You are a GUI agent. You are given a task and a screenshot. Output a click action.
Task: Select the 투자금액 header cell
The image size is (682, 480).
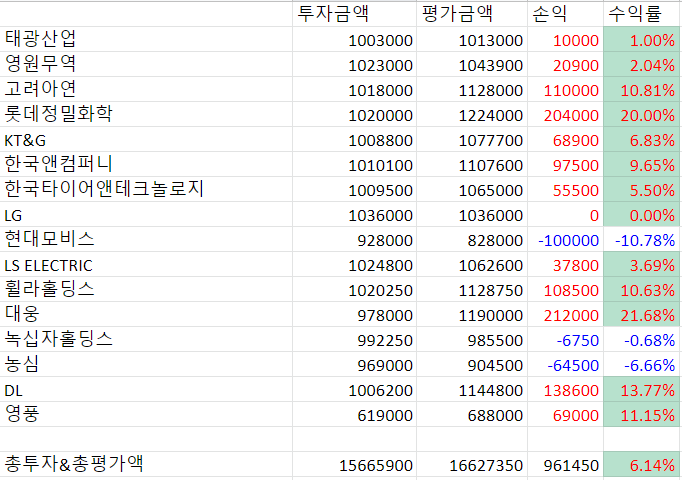(354, 14)
